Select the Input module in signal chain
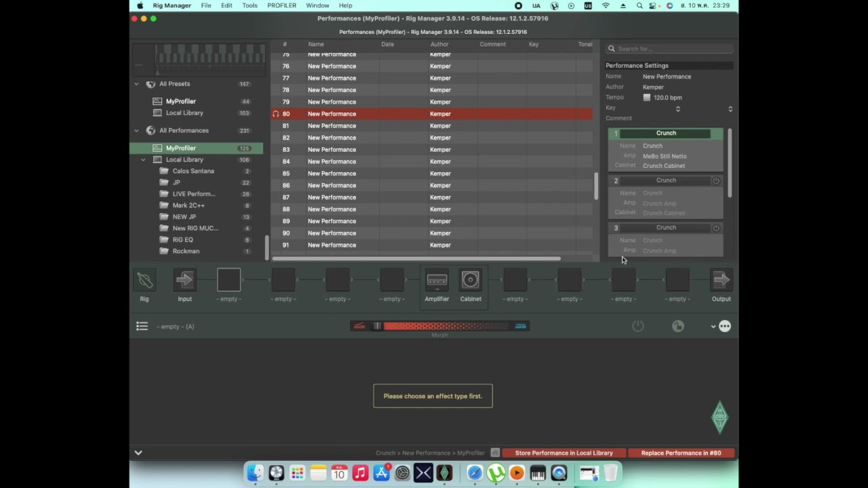The width and height of the screenshot is (868, 488). [184, 280]
